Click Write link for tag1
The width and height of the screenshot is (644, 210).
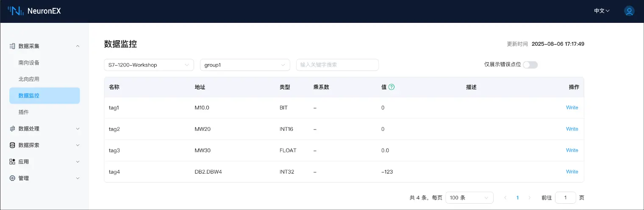click(572, 108)
